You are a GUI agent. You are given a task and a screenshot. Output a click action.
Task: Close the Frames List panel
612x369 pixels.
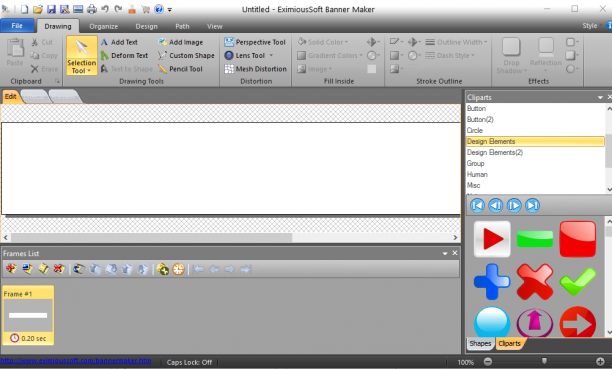click(x=455, y=253)
